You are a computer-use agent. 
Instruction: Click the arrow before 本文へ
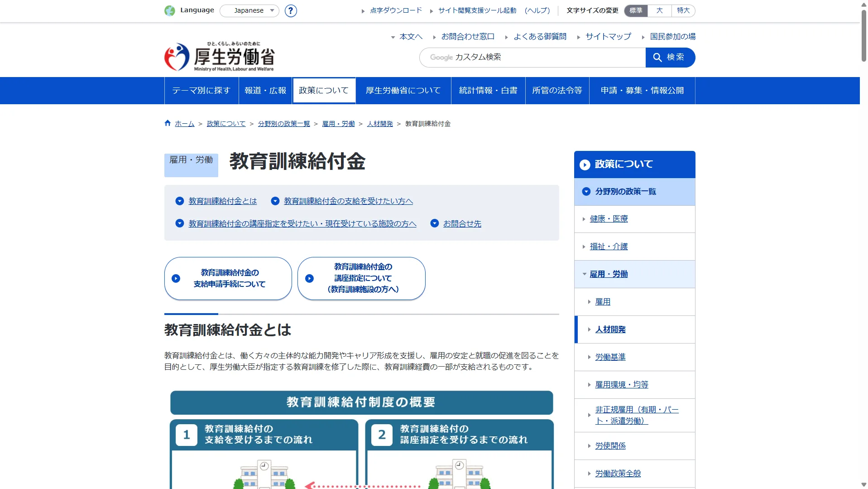click(393, 37)
